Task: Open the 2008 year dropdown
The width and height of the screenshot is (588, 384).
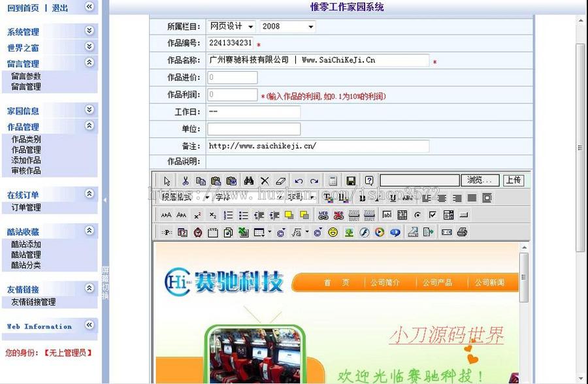Action: click(x=285, y=26)
